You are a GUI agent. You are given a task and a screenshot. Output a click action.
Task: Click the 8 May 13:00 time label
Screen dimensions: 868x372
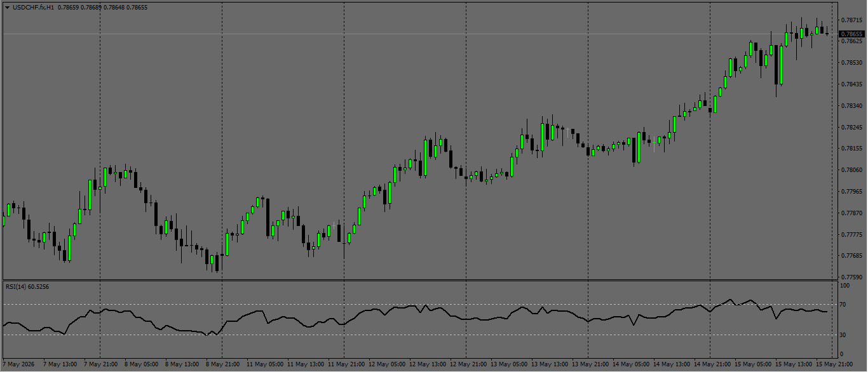(x=182, y=365)
